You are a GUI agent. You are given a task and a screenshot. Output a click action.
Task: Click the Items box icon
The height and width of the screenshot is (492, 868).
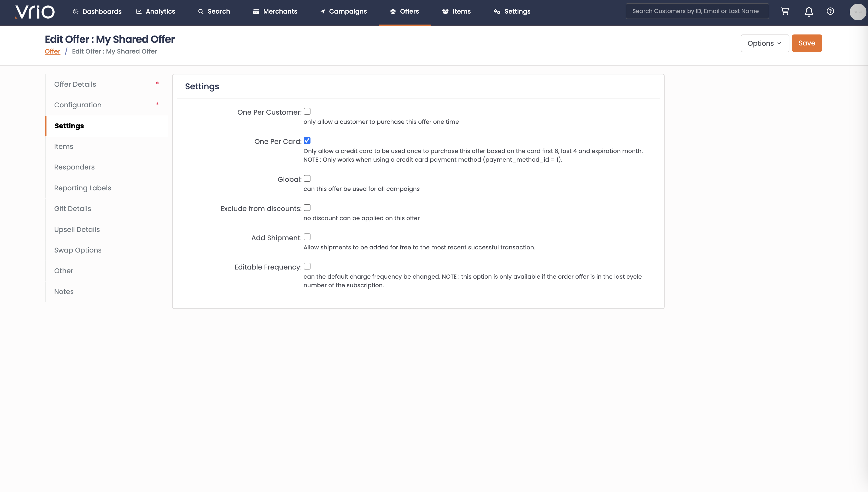click(445, 11)
